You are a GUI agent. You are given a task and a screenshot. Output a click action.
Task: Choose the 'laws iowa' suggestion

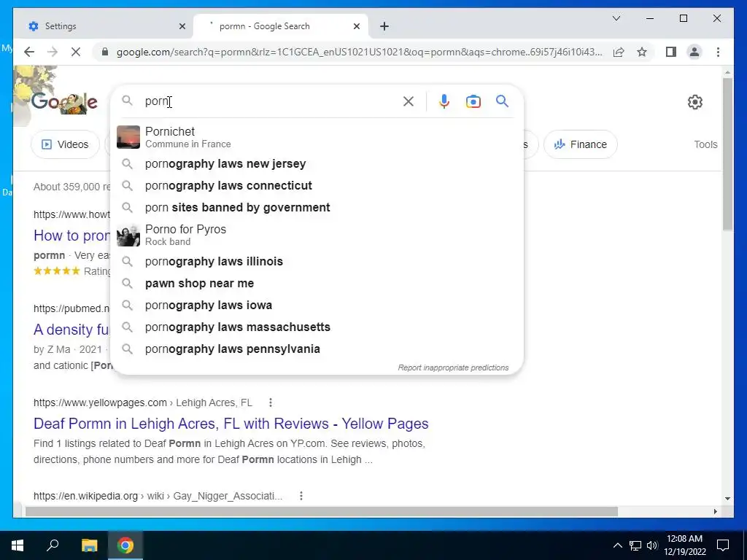point(317,306)
